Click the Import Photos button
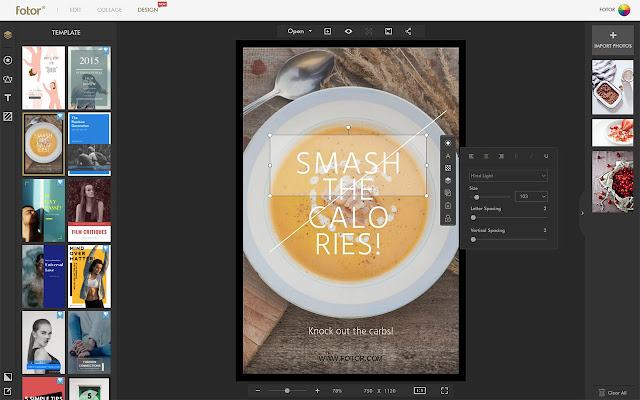Viewport: 640px width, 400px height. [x=612, y=41]
